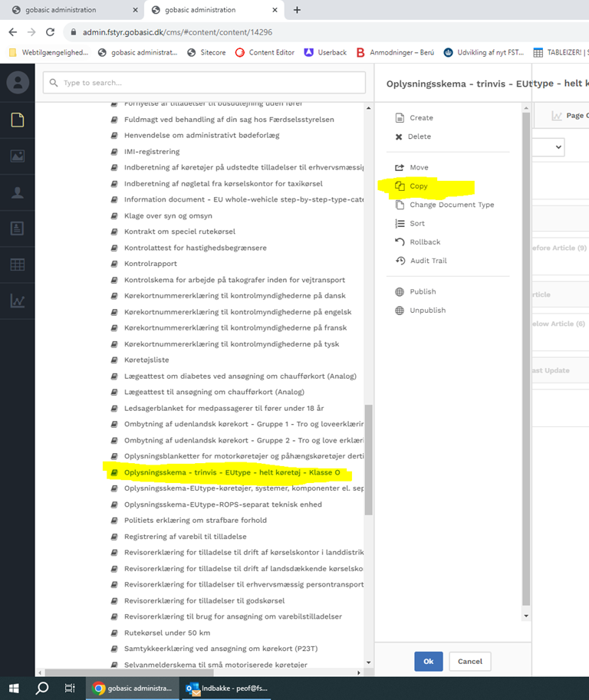Select Copy in the actions menu

(419, 186)
